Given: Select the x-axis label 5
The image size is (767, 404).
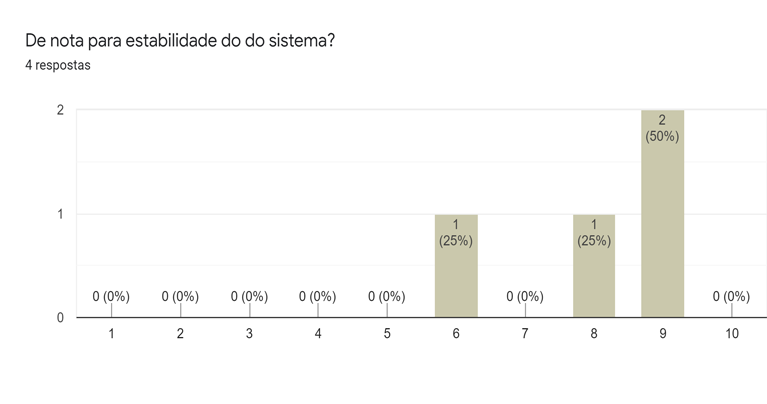Looking at the screenshot, I should pos(387,334).
